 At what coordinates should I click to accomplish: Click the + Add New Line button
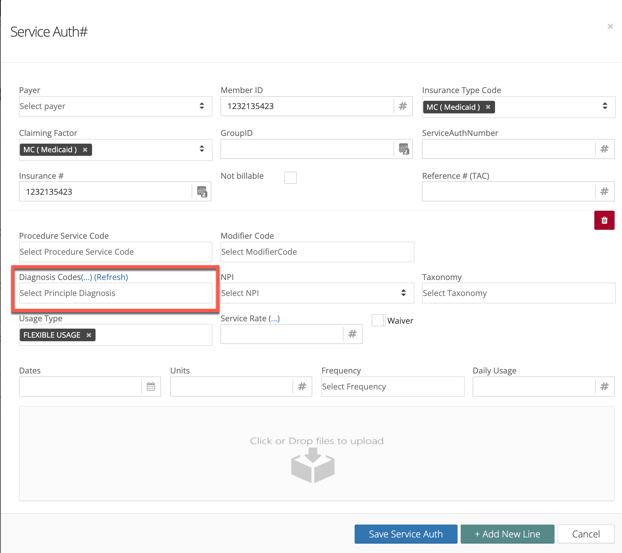(x=507, y=534)
